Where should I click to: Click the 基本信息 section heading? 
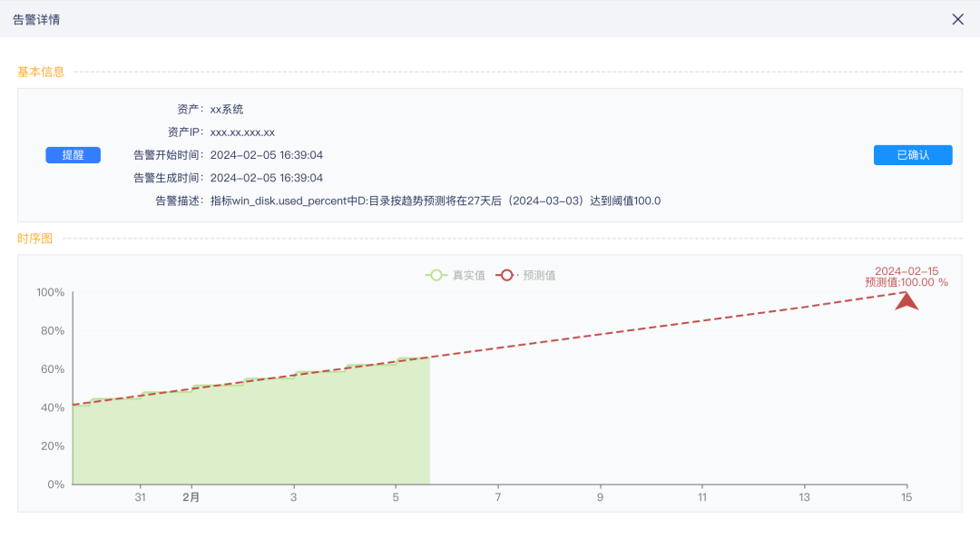(x=41, y=72)
